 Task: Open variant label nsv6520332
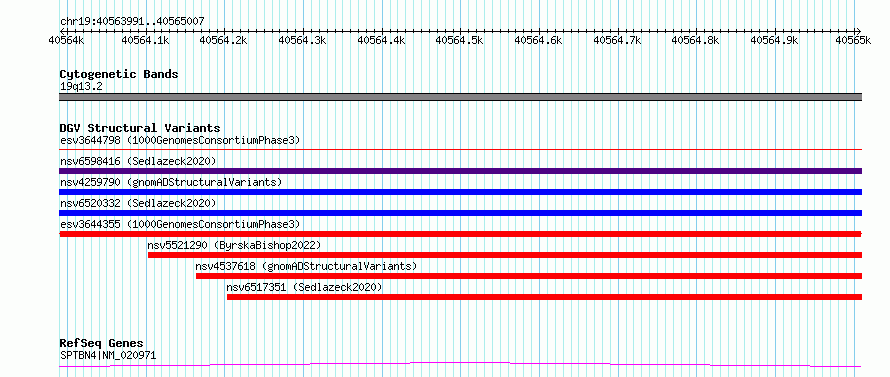138,203
